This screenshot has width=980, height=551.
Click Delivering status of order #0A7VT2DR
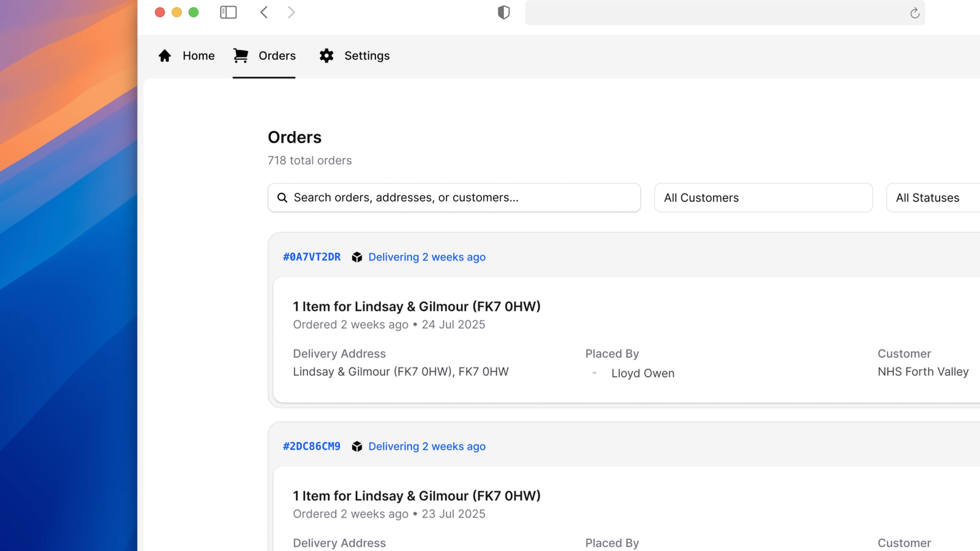pos(427,257)
